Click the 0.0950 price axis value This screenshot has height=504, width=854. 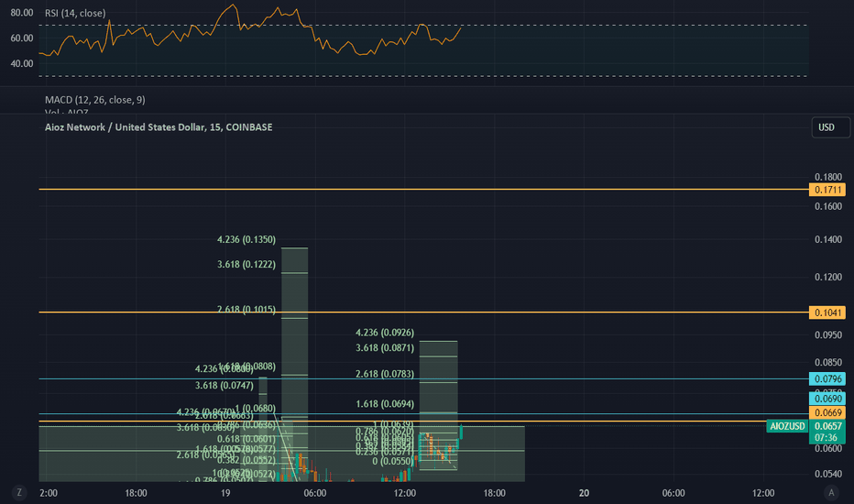(x=827, y=335)
